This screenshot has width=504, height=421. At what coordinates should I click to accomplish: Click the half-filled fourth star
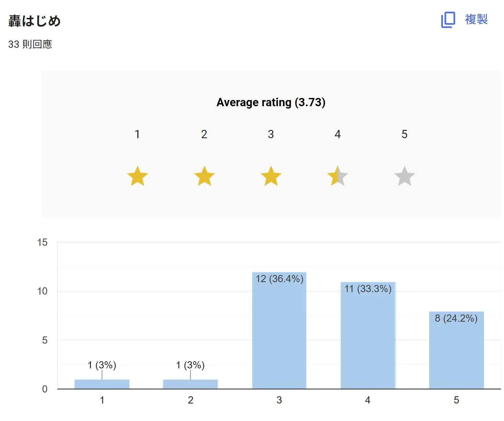tap(338, 176)
